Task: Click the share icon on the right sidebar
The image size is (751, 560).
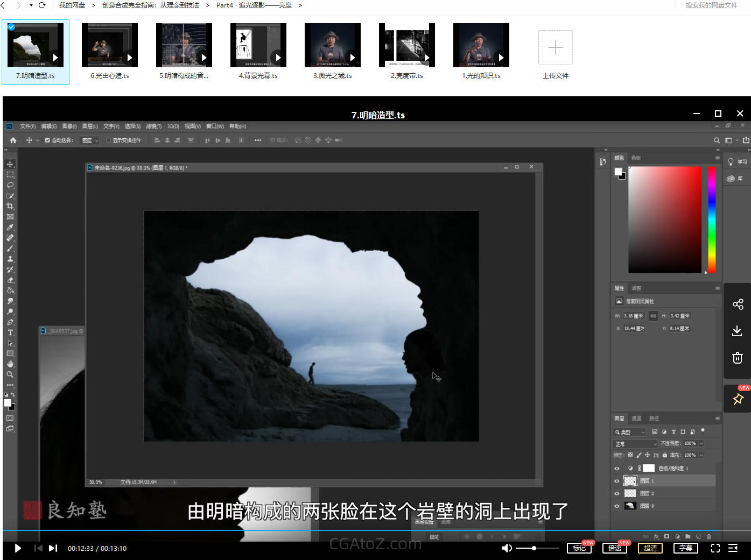Action: pos(738,304)
